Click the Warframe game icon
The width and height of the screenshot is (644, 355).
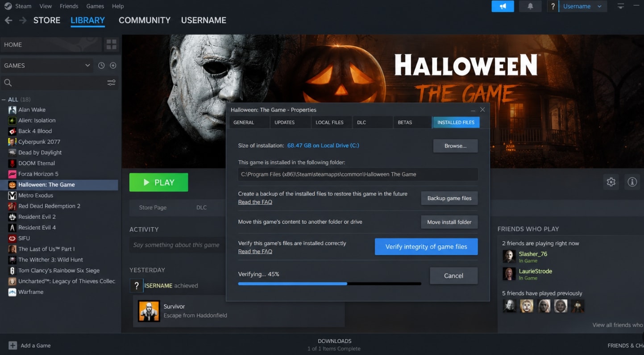click(x=12, y=292)
